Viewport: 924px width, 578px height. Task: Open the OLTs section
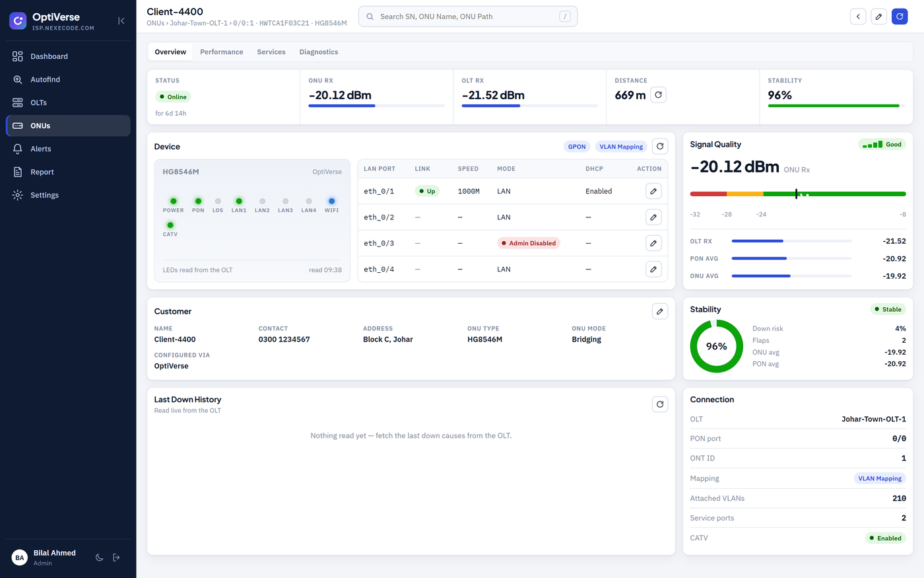tap(68, 103)
